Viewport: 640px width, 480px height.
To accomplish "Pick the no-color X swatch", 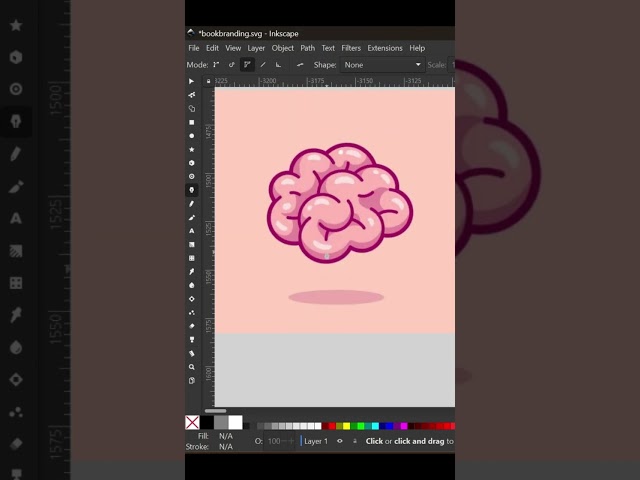I will [192, 422].
